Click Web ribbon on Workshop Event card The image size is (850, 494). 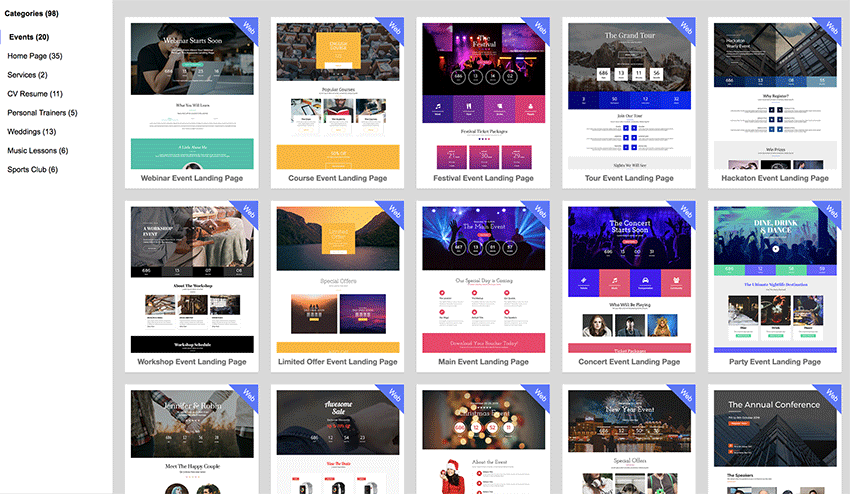[248, 211]
